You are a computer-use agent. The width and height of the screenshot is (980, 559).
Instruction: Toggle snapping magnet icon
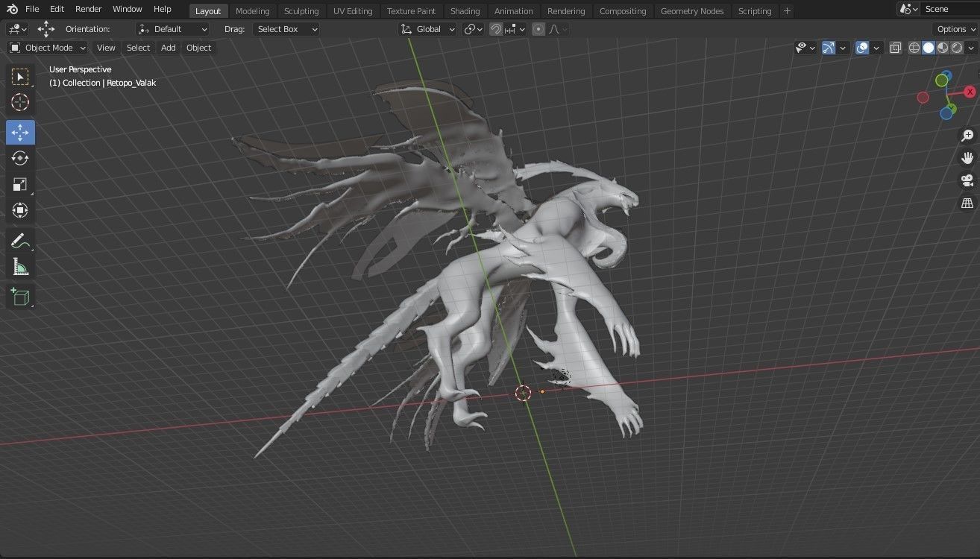496,29
